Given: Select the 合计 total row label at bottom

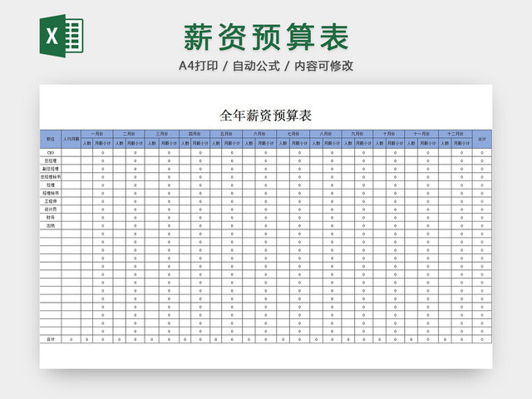Looking at the screenshot, I should point(51,339).
